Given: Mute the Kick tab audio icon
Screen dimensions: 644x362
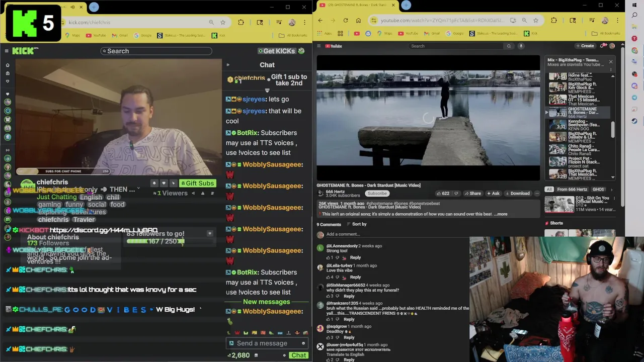Looking at the screenshot, I should (x=73, y=7).
